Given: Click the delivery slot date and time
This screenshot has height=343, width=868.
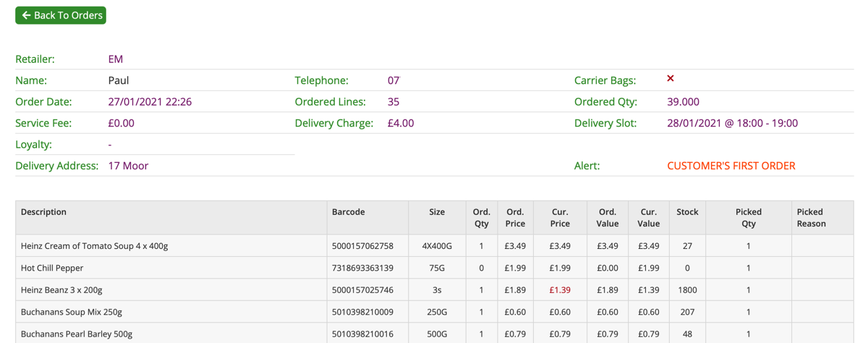Looking at the screenshot, I should (732, 123).
